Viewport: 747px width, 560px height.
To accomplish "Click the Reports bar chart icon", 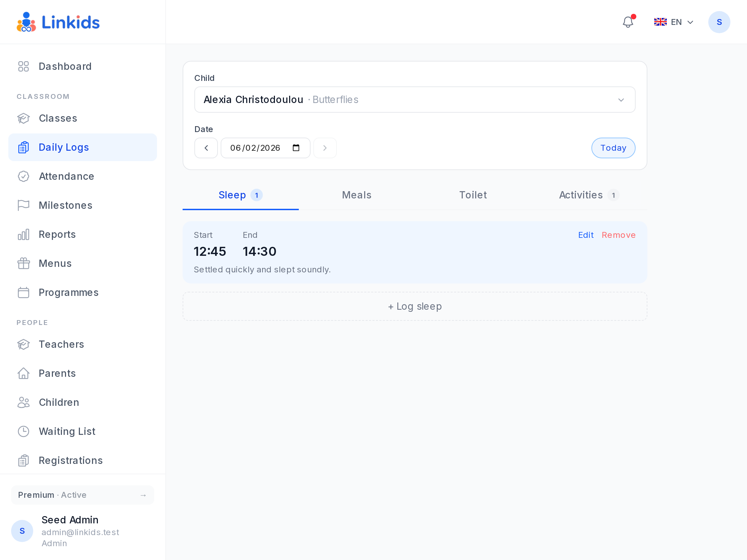I will [x=24, y=234].
